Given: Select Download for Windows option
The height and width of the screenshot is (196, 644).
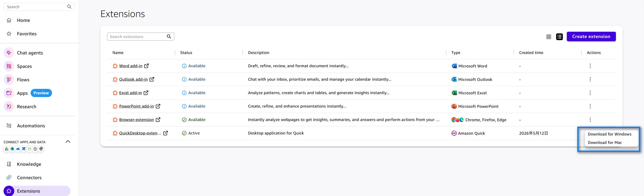Looking at the screenshot, I should coord(609,134).
